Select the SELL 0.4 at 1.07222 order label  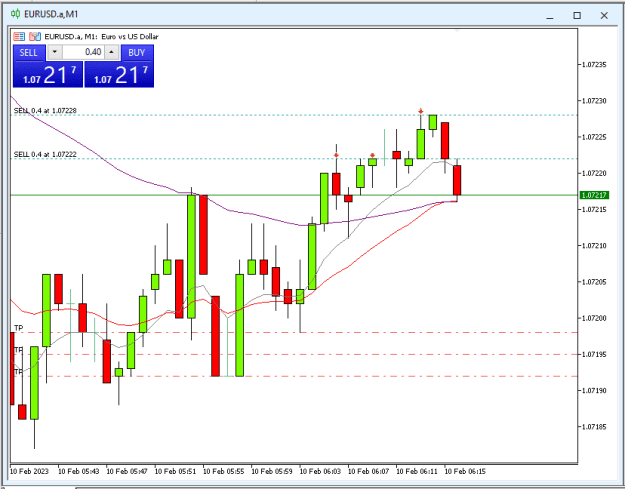(45, 154)
